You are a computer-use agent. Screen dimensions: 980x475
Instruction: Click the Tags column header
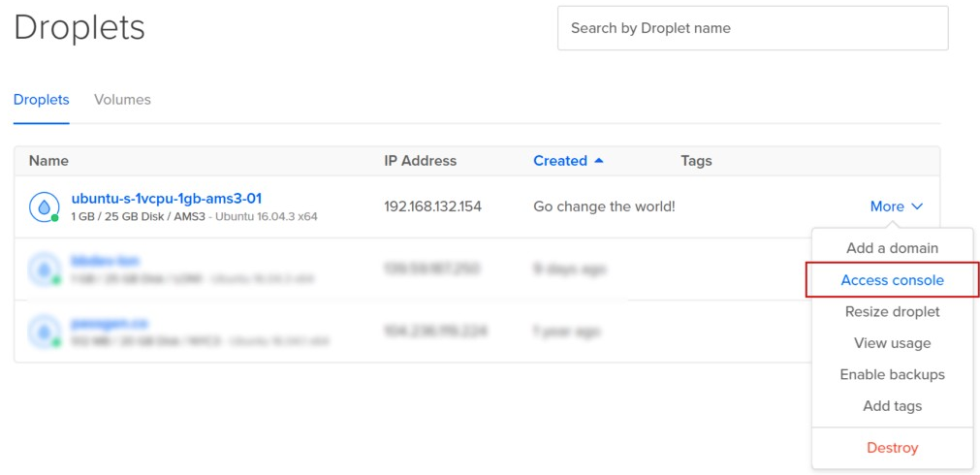point(696,161)
